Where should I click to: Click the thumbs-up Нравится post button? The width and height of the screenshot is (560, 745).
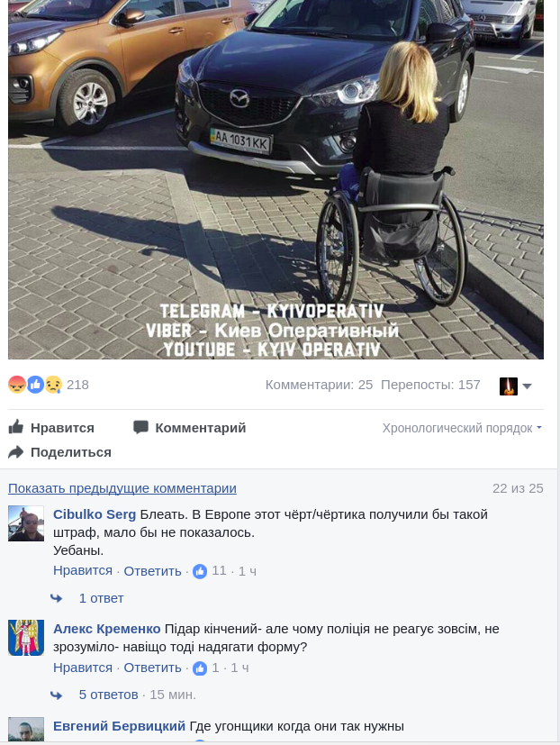[51, 428]
